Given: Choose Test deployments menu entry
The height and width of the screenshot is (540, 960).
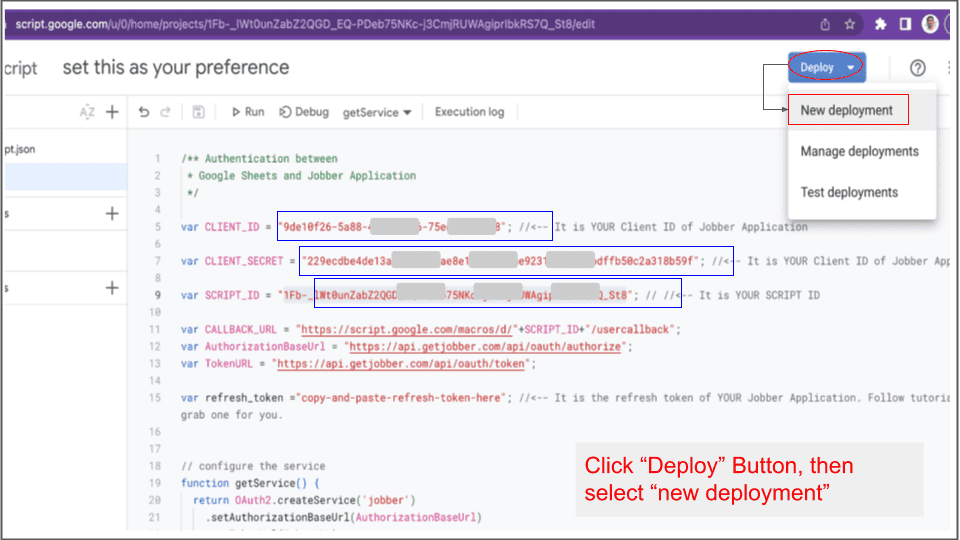Looking at the screenshot, I should (849, 192).
